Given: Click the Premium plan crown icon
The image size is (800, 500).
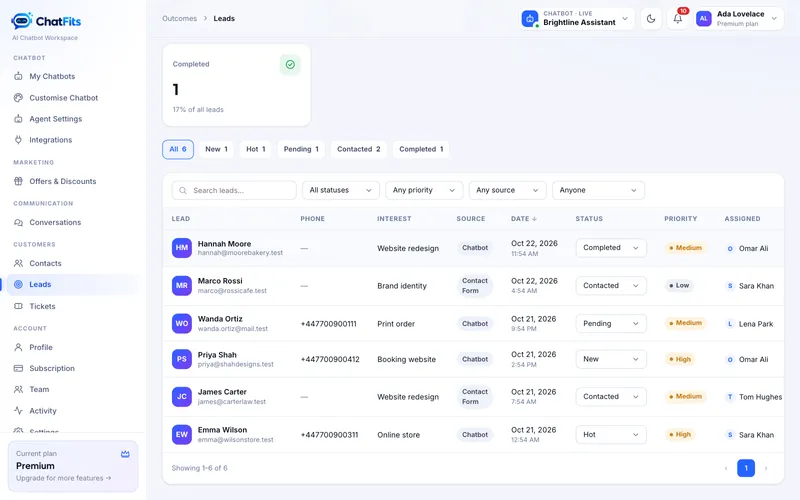Looking at the screenshot, I should click(x=125, y=454).
